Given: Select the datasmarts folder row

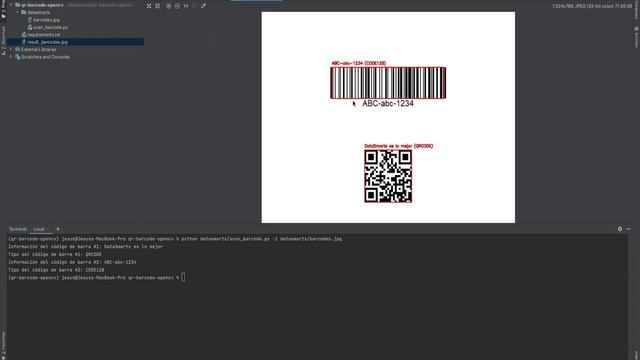Looking at the screenshot, I should pos(75,12).
